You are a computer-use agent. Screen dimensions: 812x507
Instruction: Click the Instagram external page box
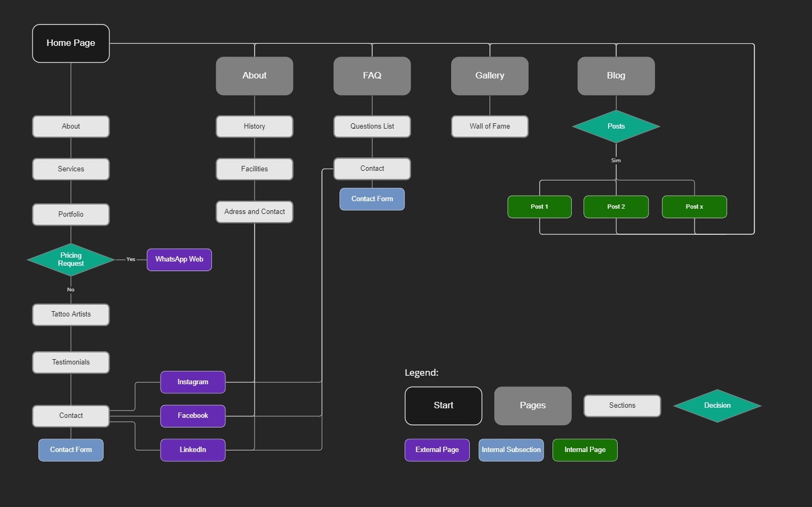(x=193, y=382)
